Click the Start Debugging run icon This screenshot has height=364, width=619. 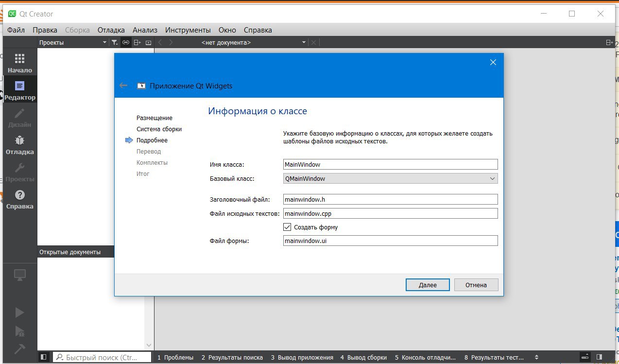pyautogui.click(x=19, y=331)
